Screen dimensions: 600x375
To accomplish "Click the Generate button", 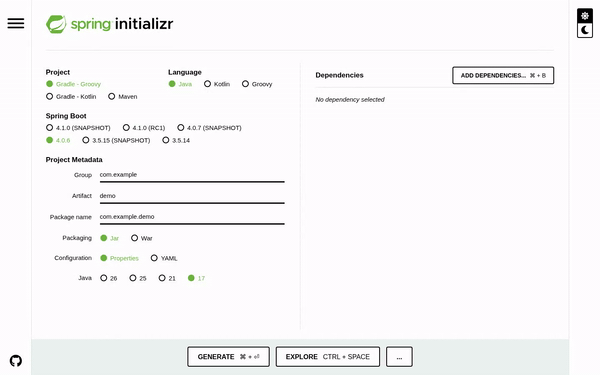I will click(228, 357).
